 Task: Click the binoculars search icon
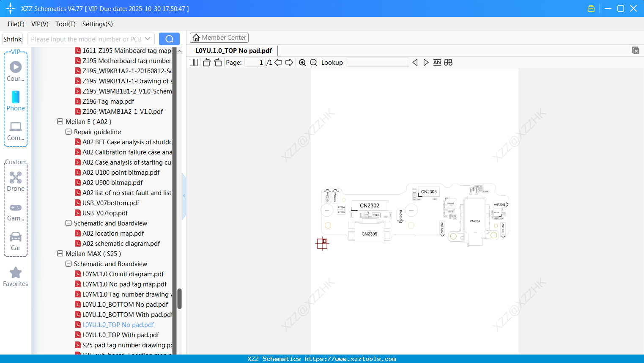[x=448, y=62]
